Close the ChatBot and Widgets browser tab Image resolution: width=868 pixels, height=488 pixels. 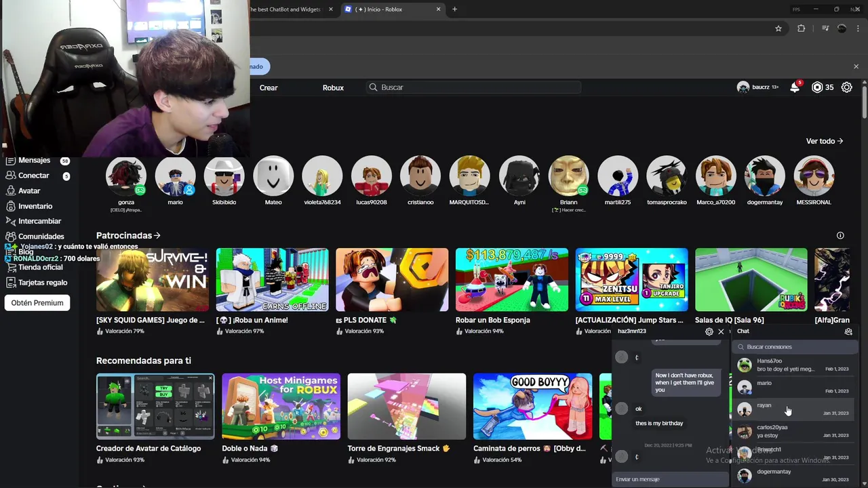click(331, 9)
